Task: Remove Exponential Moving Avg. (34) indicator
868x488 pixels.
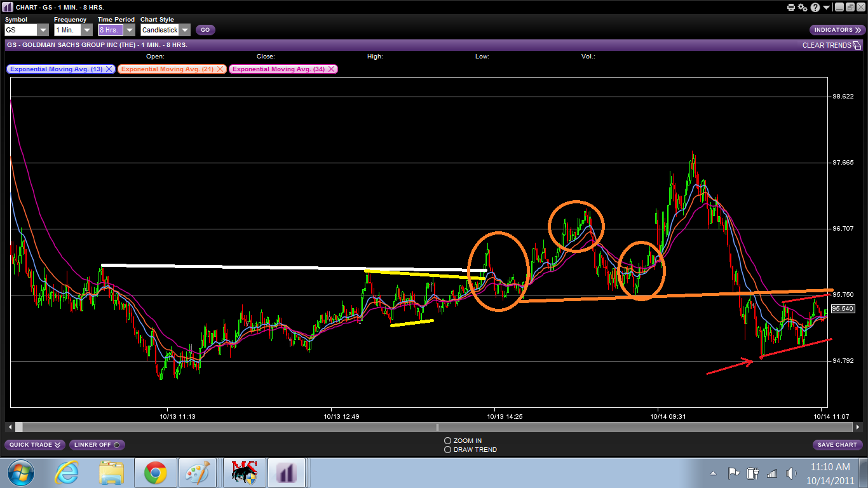Action: (331, 69)
